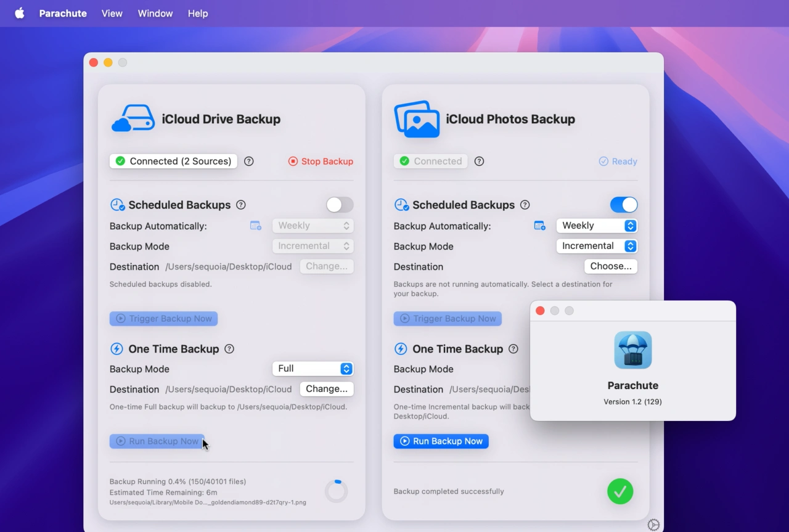Click calendar icon in iCloud Photos schedule row
Screen dimensions: 789x532
(539, 226)
